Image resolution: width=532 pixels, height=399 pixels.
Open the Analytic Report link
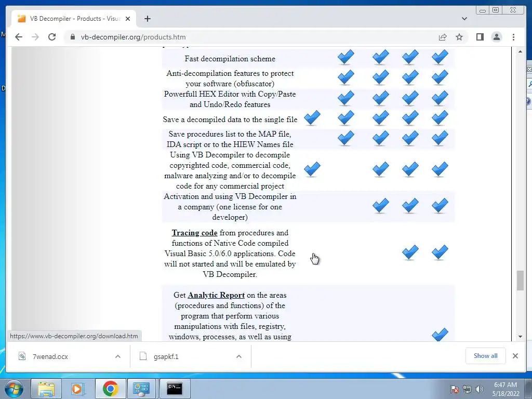coord(216,295)
